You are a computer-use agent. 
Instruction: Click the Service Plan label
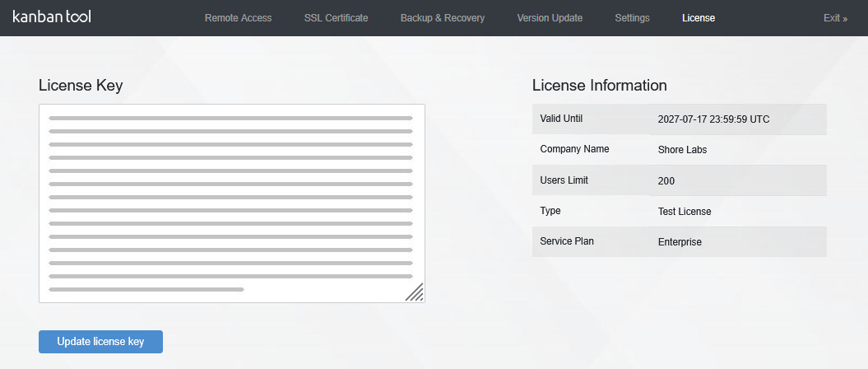coord(567,241)
